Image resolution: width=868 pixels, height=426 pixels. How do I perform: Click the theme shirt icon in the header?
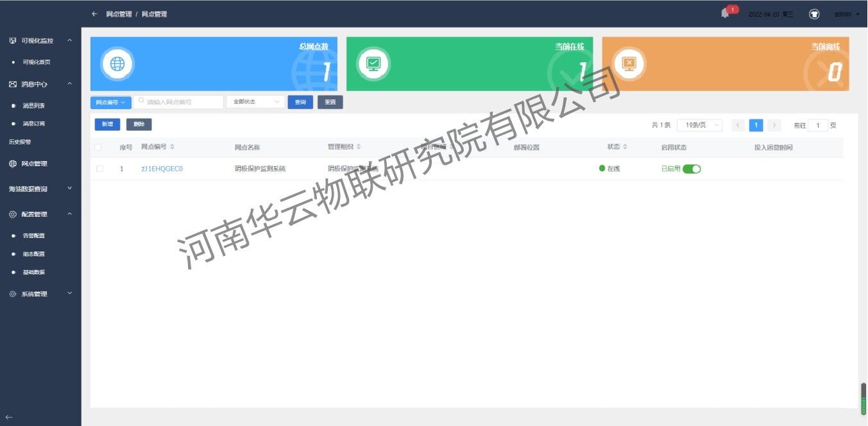(x=814, y=13)
